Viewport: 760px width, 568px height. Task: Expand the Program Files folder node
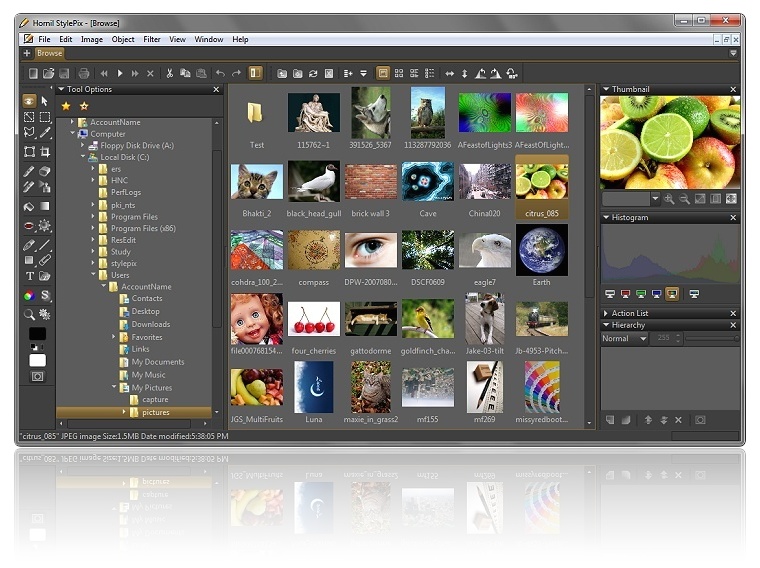93,217
